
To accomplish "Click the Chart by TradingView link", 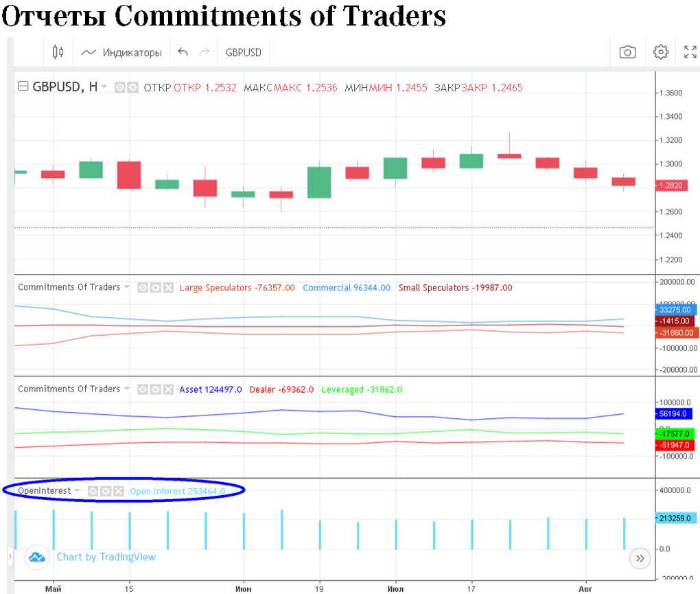I will pos(106,557).
